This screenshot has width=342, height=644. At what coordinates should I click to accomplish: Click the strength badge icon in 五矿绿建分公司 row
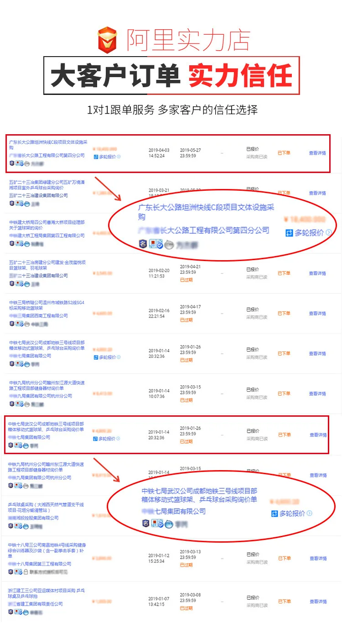click(12, 203)
